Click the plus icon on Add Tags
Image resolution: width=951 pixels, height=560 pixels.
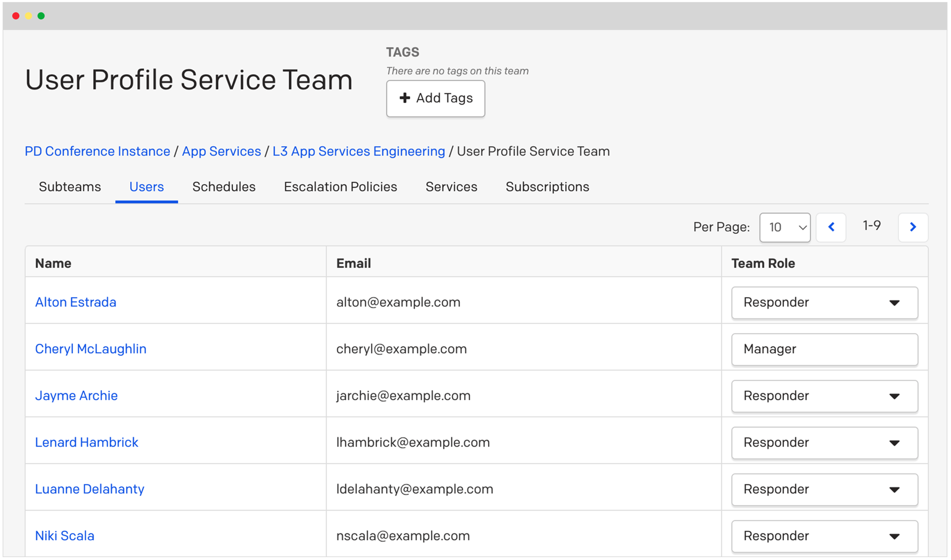point(405,98)
